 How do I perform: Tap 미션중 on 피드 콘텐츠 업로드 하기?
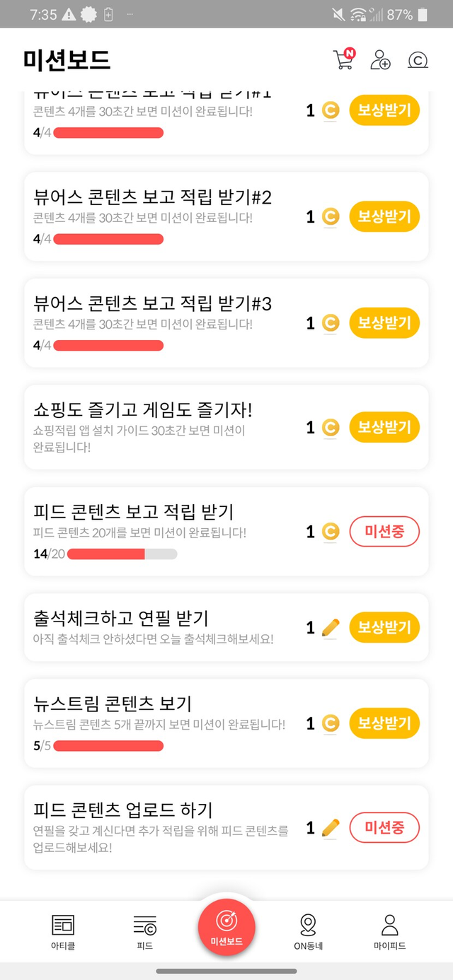(x=384, y=828)
